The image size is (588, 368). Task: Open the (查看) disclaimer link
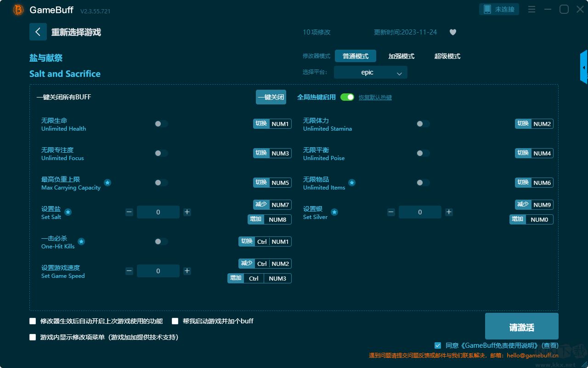549,345
